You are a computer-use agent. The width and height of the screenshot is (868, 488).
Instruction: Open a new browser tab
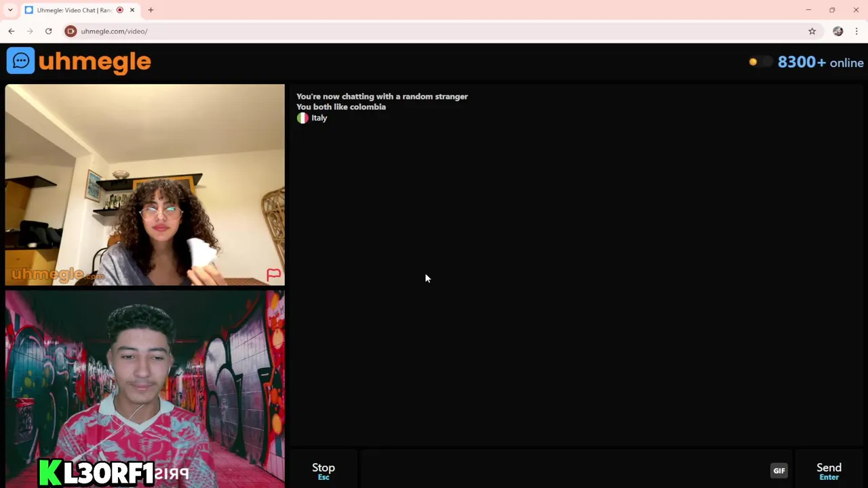coord(151,10)
